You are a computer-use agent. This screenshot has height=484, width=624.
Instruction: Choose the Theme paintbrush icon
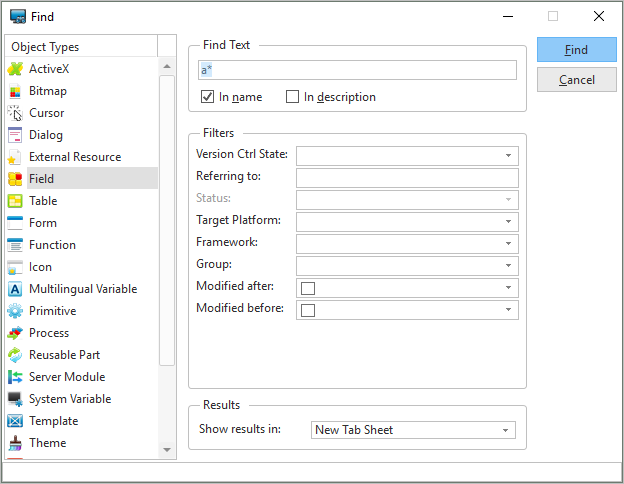tap(15, 443)
